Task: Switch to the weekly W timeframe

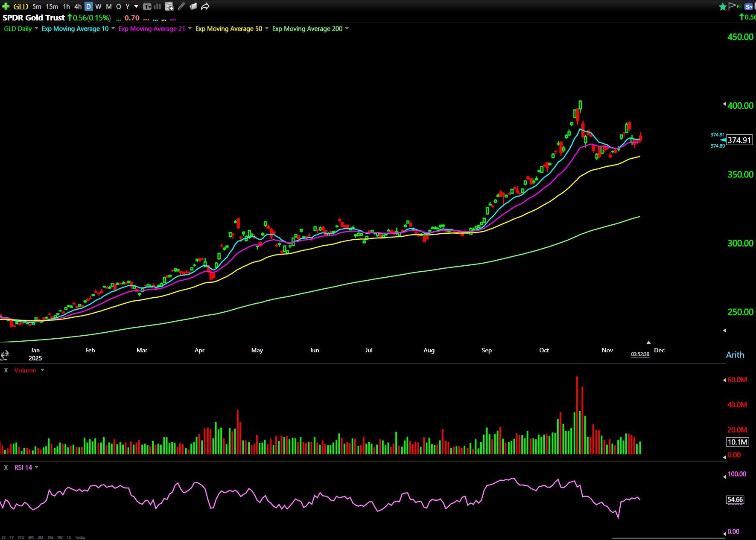Action: (98, 6)
